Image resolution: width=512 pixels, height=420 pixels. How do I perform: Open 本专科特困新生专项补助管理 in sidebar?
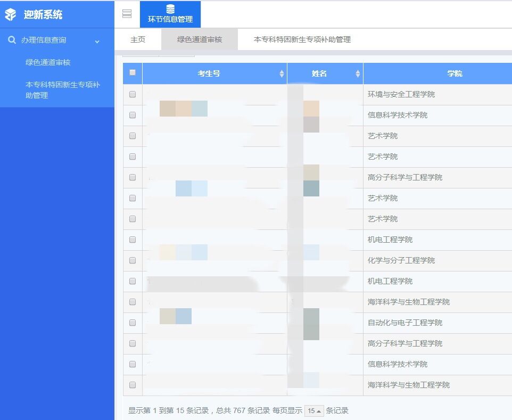pyautogui.click(x=62, y=90)
